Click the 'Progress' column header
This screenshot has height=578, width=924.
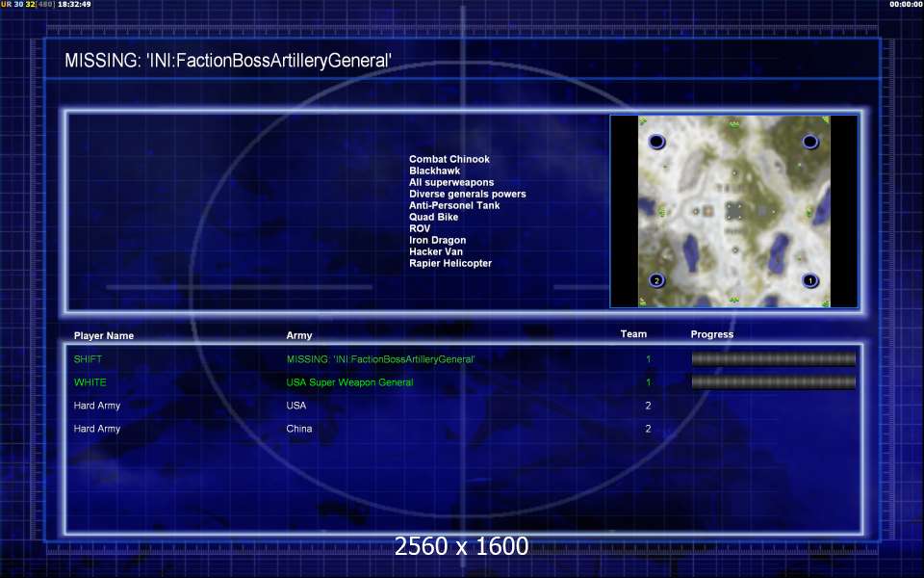[712, 334]
